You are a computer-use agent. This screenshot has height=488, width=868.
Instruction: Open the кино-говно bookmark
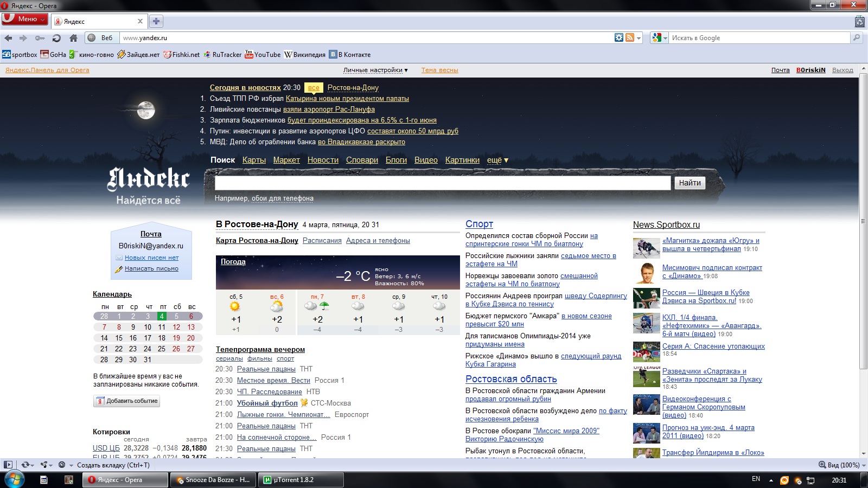(x=91, y=54)
